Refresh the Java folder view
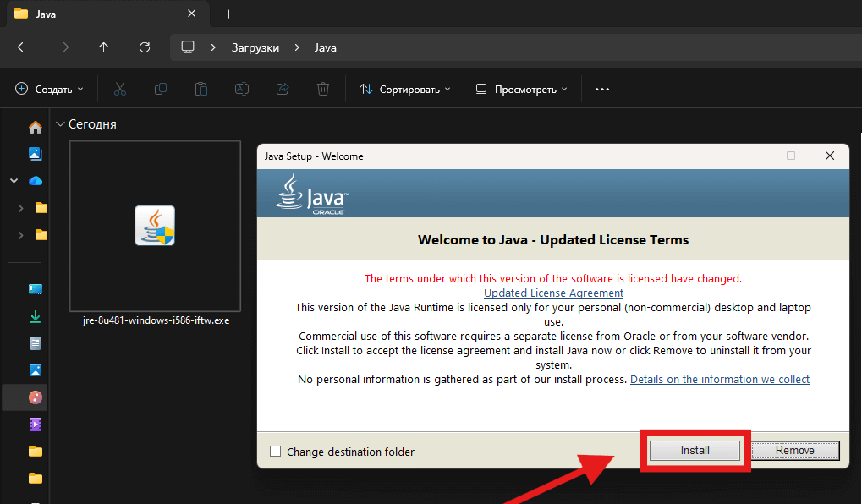The width and height of the screenshot is (862, 504). pyautogui.click(x=145, y=47)
